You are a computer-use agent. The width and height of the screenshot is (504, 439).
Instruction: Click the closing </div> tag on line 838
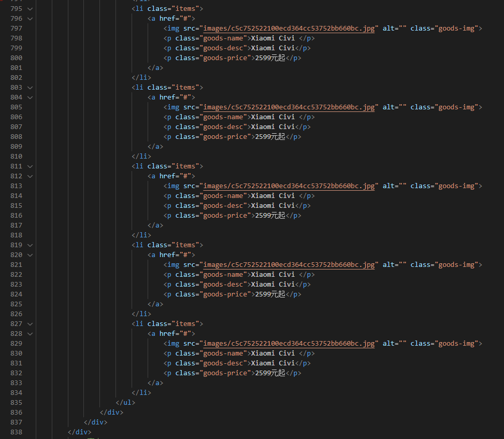coord(79,432)
